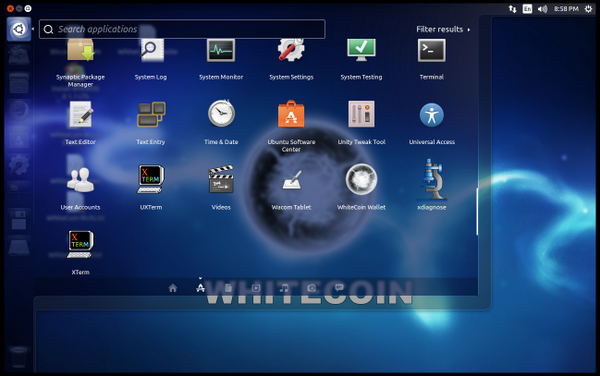
Task: Launch XTerm
Action: pyautogui.click(x=80, y=244)
